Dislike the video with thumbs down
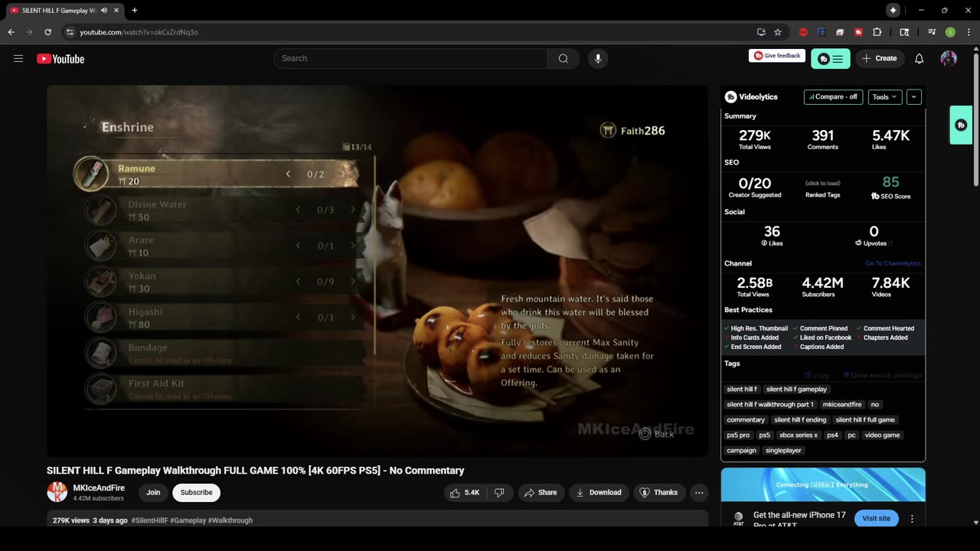The width and height of the screenshot is (980, 551). click(x=499, y=493)
